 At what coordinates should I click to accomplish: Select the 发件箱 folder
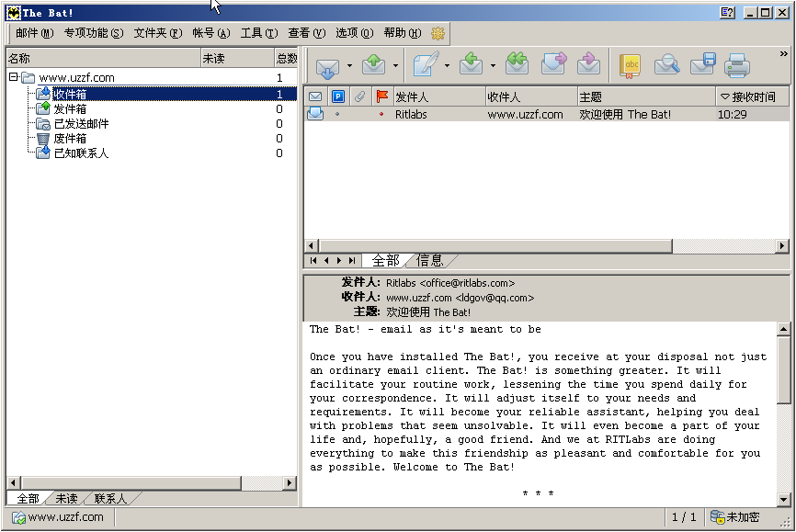[70, 109]
